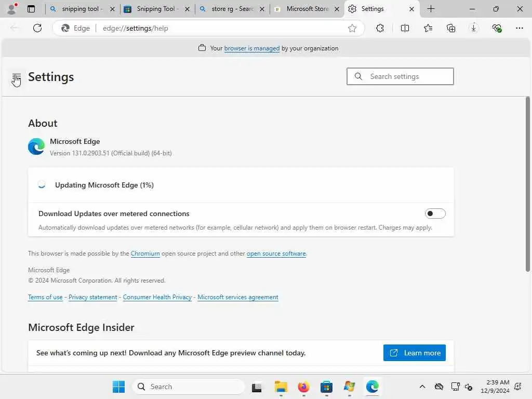This screenshot has width=532, height=399.
Task: Open the Privacy statement link
Action: (x=92, y=297)
